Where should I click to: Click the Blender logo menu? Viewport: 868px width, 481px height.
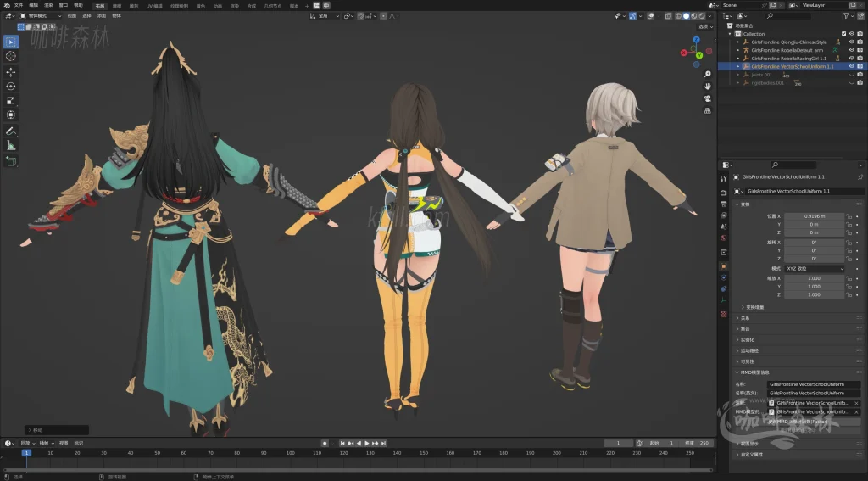[7, 5]
